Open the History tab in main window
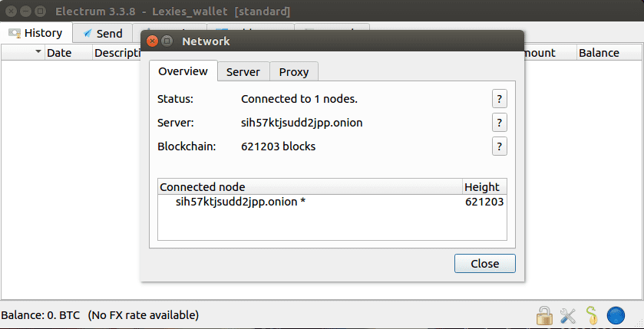This screenshot has height=329, width=644. click(37, 33)
